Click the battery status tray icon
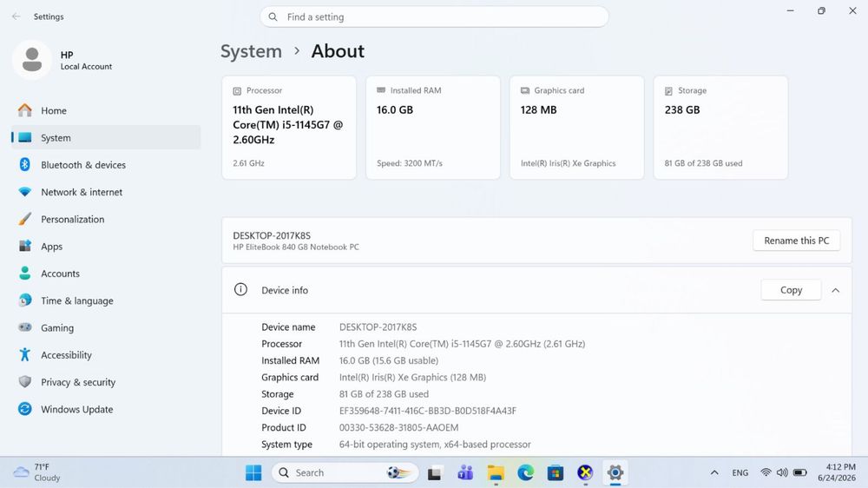Viewport: 868px width, 488px height. 800,472
